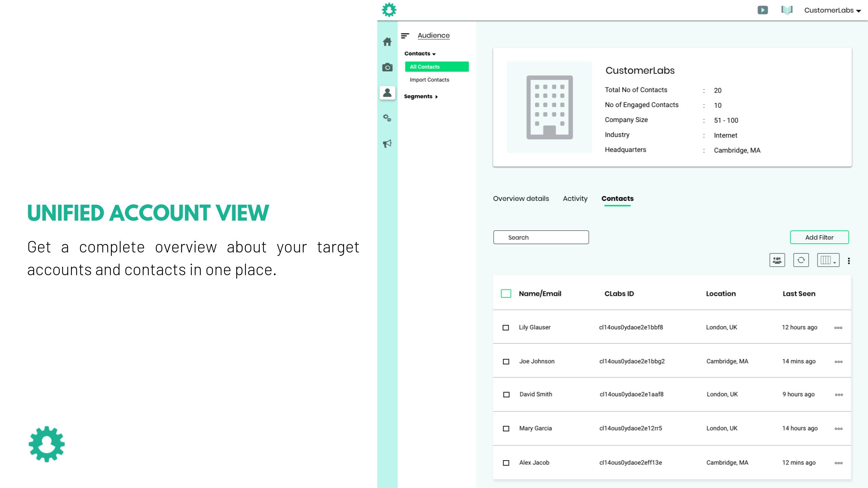Screen dimensions: 868x488
Task: Sort by CLabs ID column header
Action: (619, 293)
